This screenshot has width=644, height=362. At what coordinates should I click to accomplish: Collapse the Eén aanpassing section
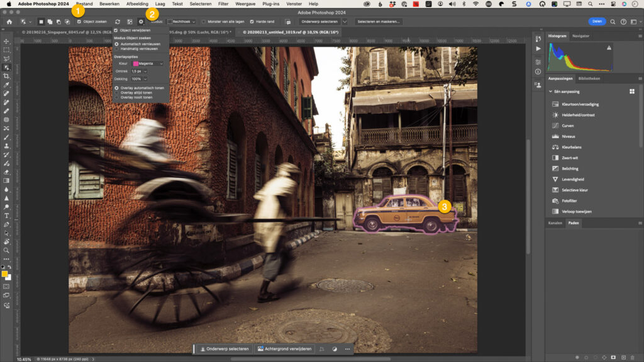click(x=551, y=92)
